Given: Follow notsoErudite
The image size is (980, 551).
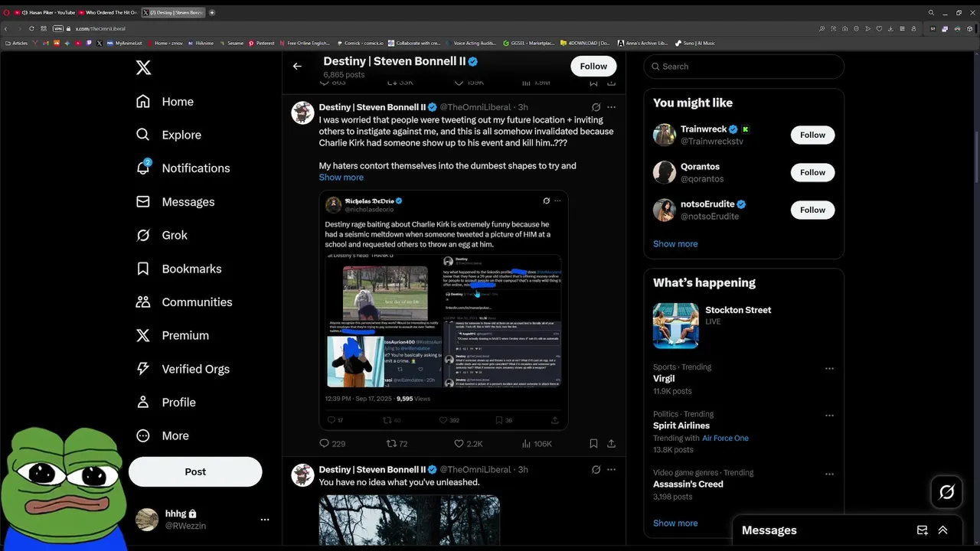Looking at the screenshot, I should (812, 210).
